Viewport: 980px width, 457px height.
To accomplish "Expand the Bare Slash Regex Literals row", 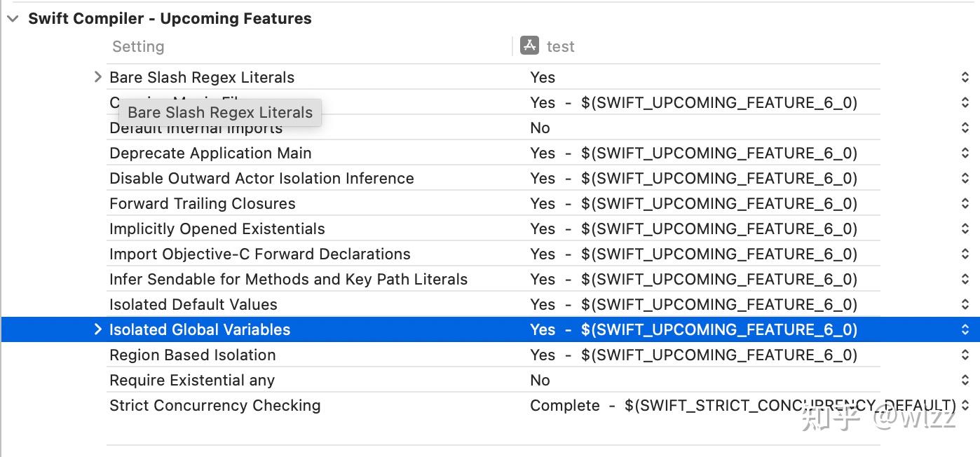I will tap(98, 77).
